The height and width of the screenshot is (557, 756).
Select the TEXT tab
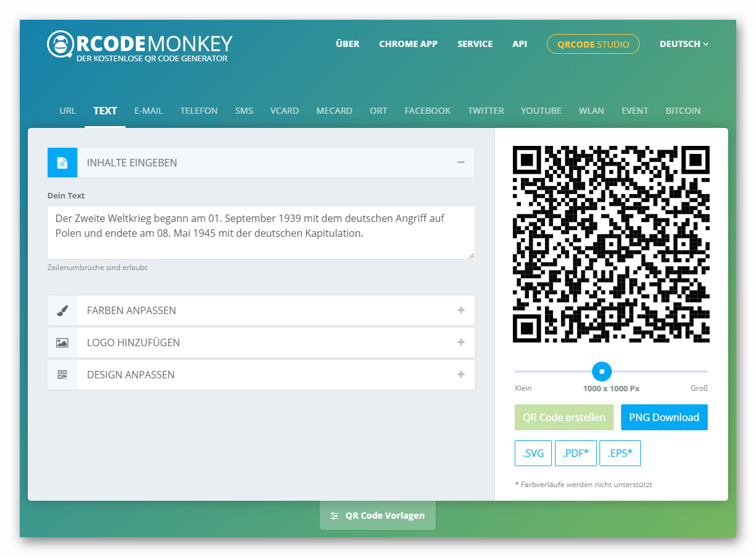pos(105,111)
